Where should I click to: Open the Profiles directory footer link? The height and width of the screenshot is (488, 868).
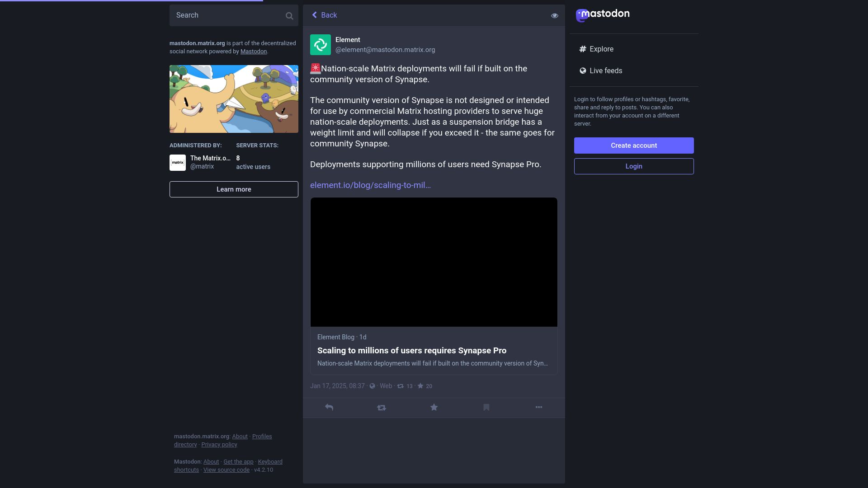pyautogui.click(x=262, y=436)
